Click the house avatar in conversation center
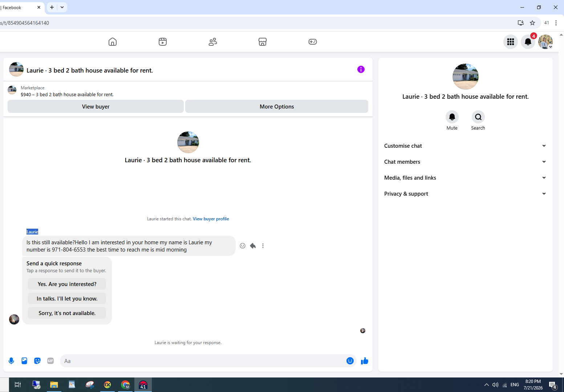Viewport: 564px width, 392px height. coord(188,142)
